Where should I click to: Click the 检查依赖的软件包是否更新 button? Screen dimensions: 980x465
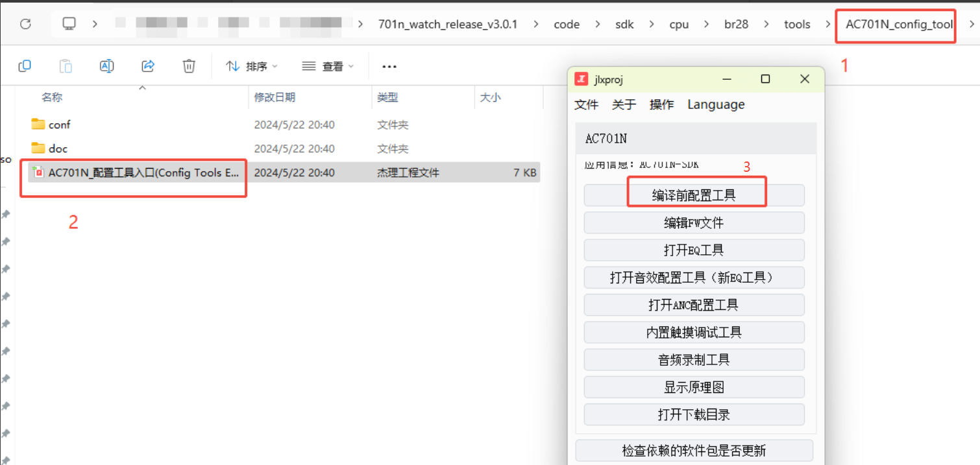(x=694, y=450)
